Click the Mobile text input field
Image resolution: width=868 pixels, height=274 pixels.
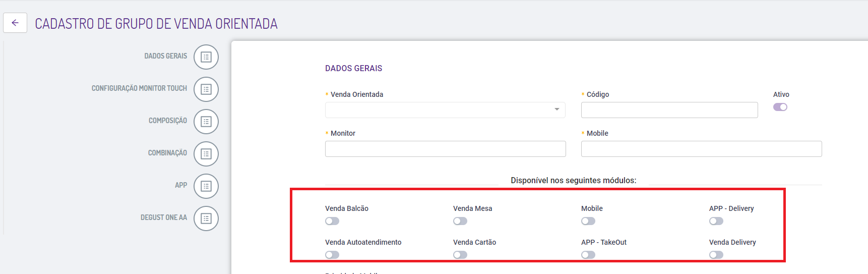pyautogui.click(x=701, y=149)
